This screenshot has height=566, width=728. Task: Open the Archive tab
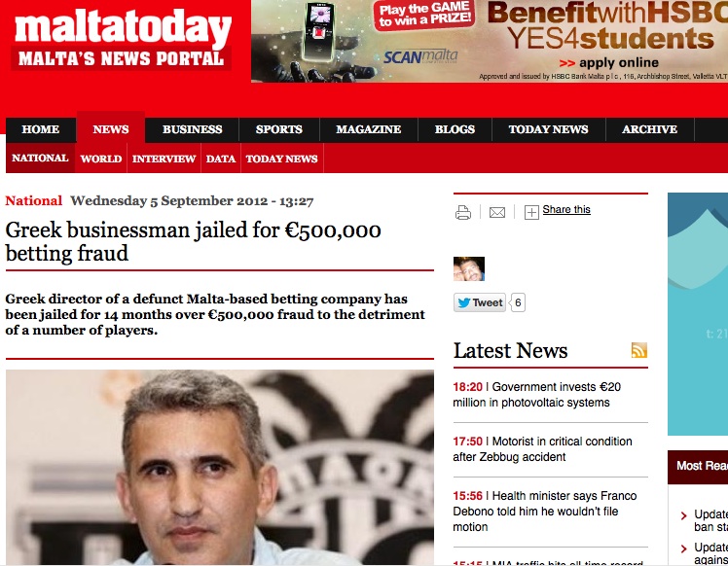(x=649, y=129)
